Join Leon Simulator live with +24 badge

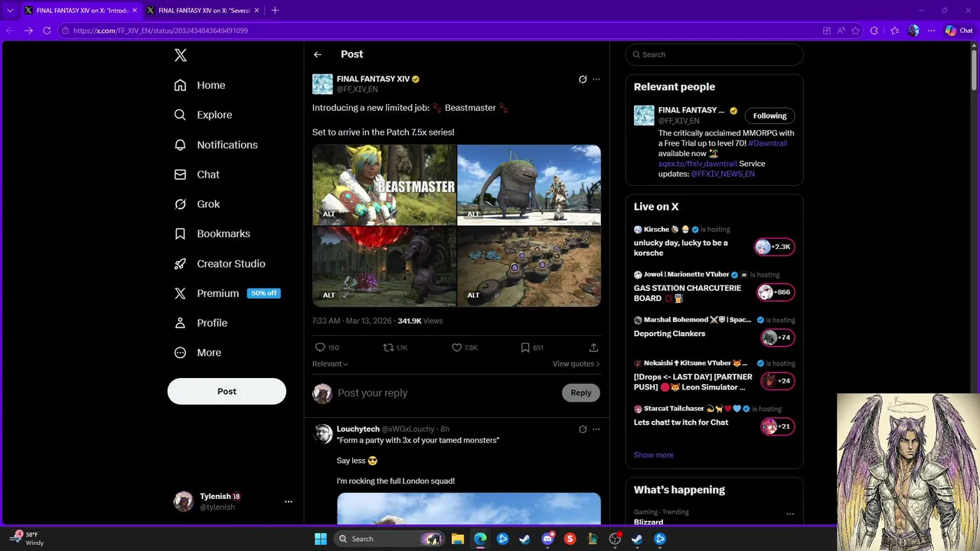777,380
